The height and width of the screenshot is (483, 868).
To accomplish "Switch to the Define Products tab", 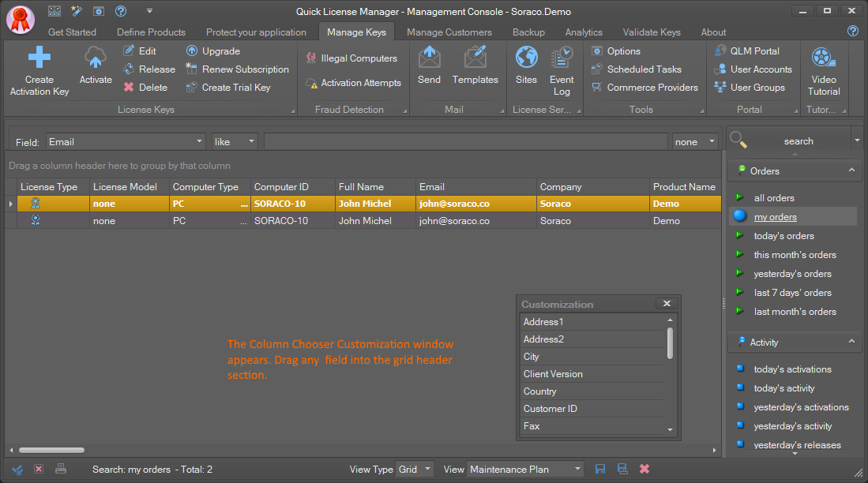I will (x=151, y=32).
